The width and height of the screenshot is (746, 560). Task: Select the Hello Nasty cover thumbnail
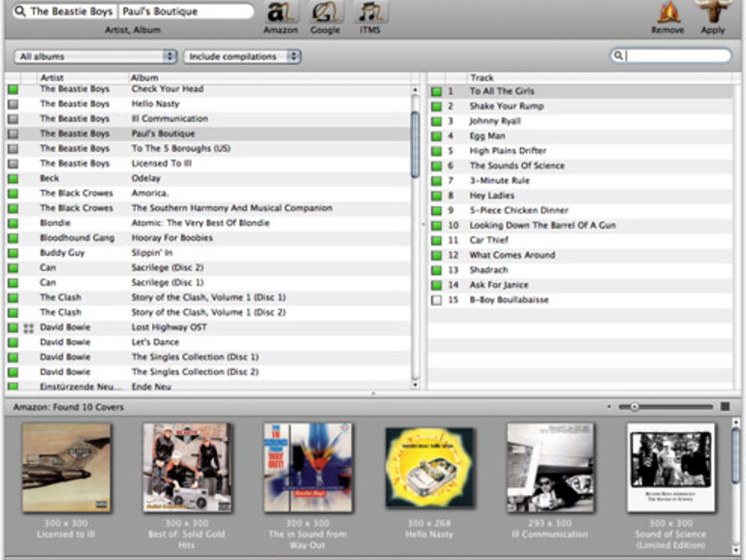(430, 468)
